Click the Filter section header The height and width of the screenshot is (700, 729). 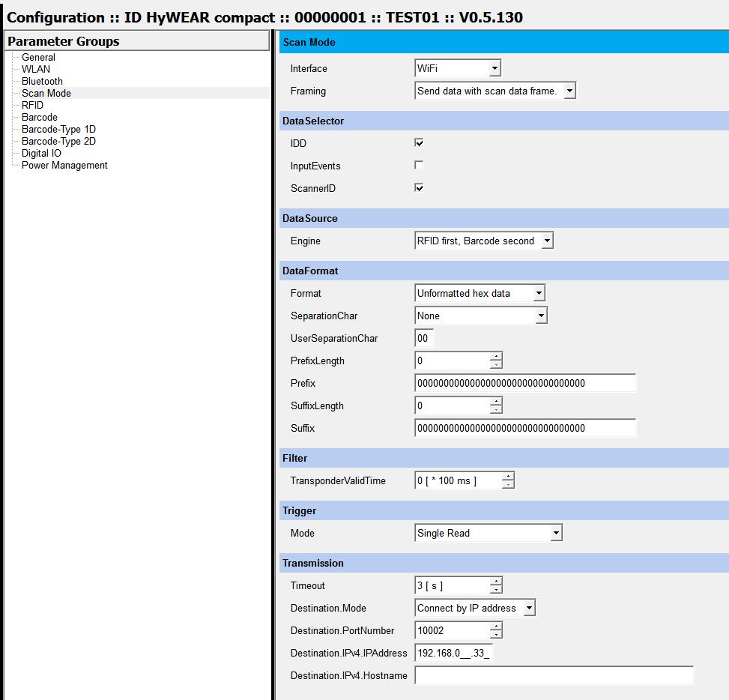point(504,458)
